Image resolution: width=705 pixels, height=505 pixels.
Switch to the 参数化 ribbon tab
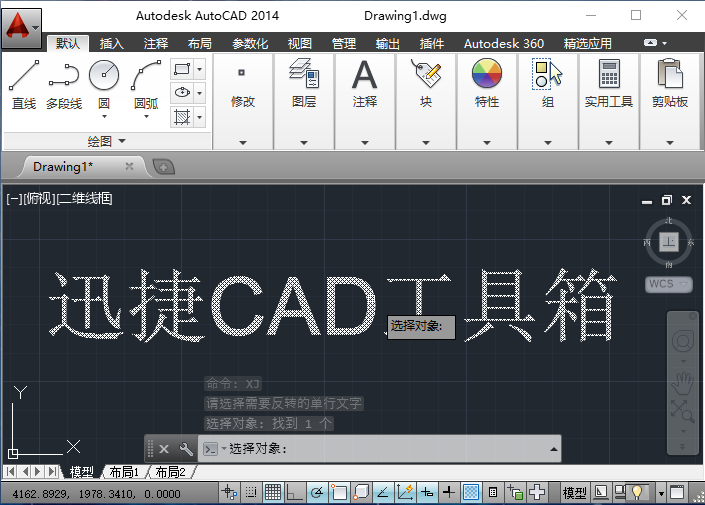tap(250, 44)
